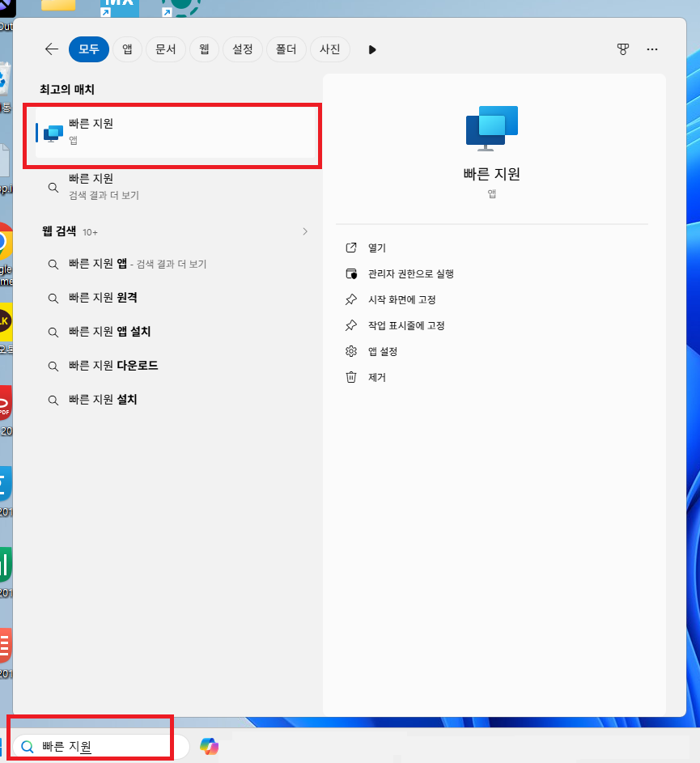Switch to the 폴더 filter tab

tap(286, 49)
